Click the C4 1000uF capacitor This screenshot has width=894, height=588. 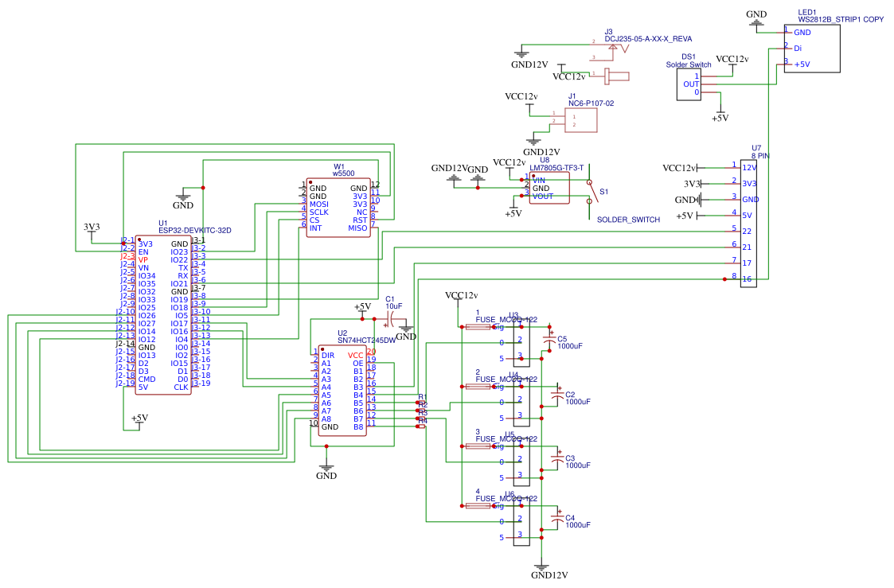(x=558, y=520)
